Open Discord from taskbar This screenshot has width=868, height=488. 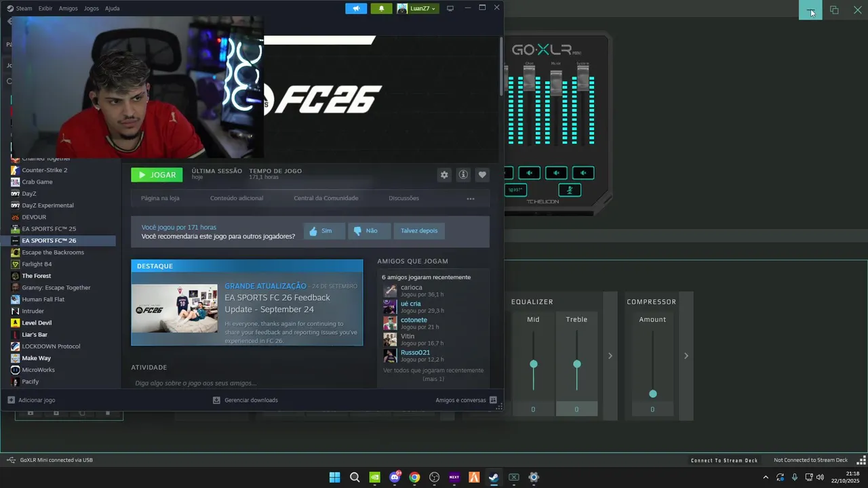tap(395, 477)
